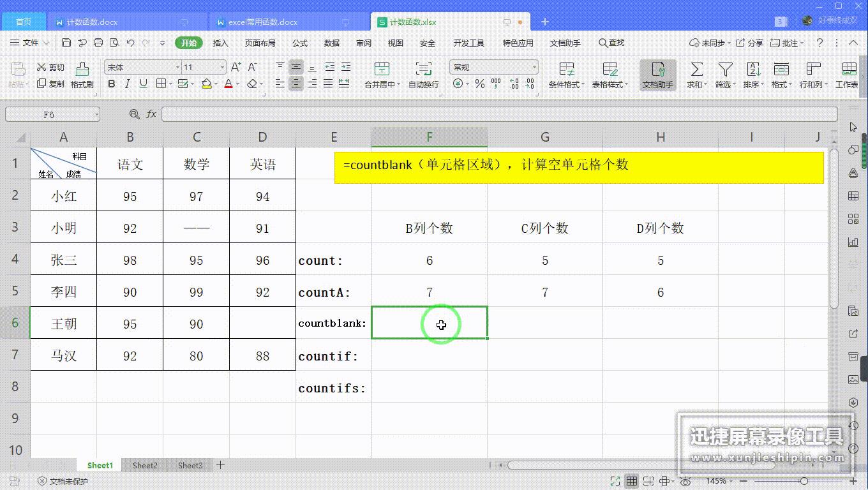
Task: Click the Copy (复制) button
Action: coord(50,84)
